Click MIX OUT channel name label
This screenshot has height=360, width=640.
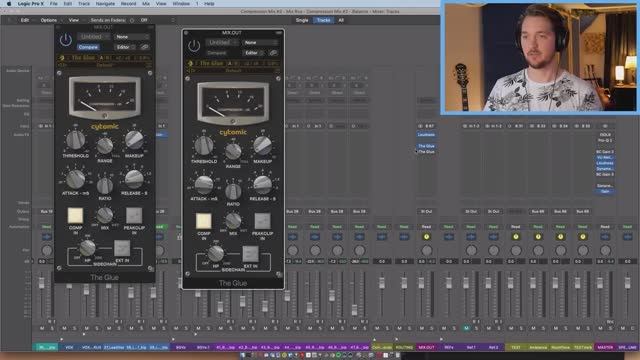tap(427, 347)
